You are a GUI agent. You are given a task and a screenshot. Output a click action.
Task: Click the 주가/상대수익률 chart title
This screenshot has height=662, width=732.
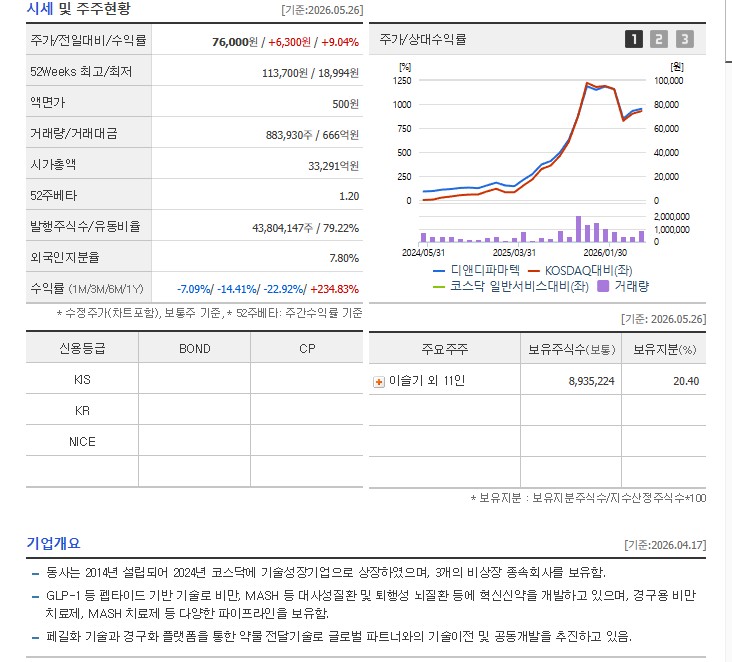click(422, 39)
